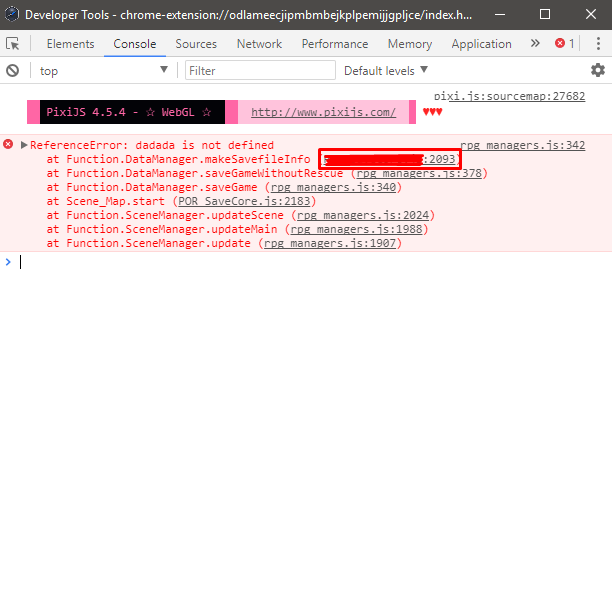Clear the console with the ban icon
This screenshot has height=609, width=612.
pyautogui.click(x=12, y=71)
